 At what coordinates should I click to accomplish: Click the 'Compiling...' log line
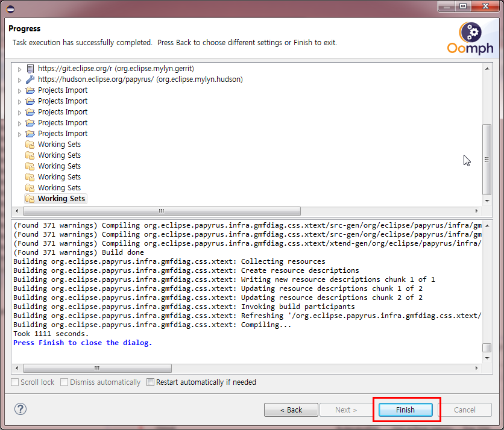[153, 325]
